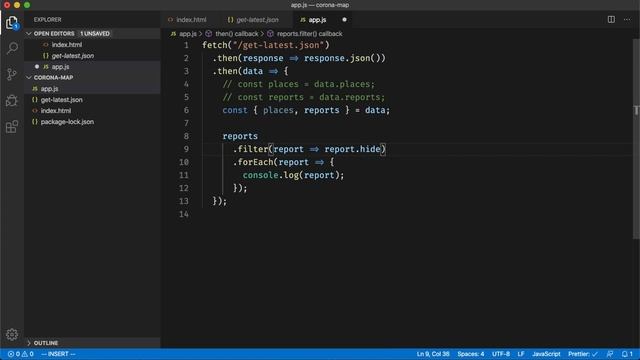The height and width of the screenshot is (360, 640).
Task: Click the fetch("/get-latest.json") line
Action: pos(266,45)
